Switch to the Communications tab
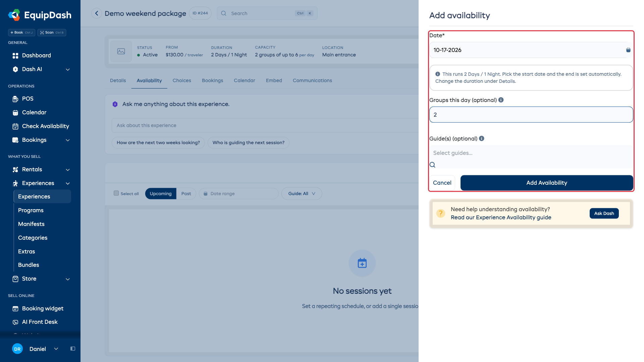Screen dimensions: 644x362 click(312, 80)
